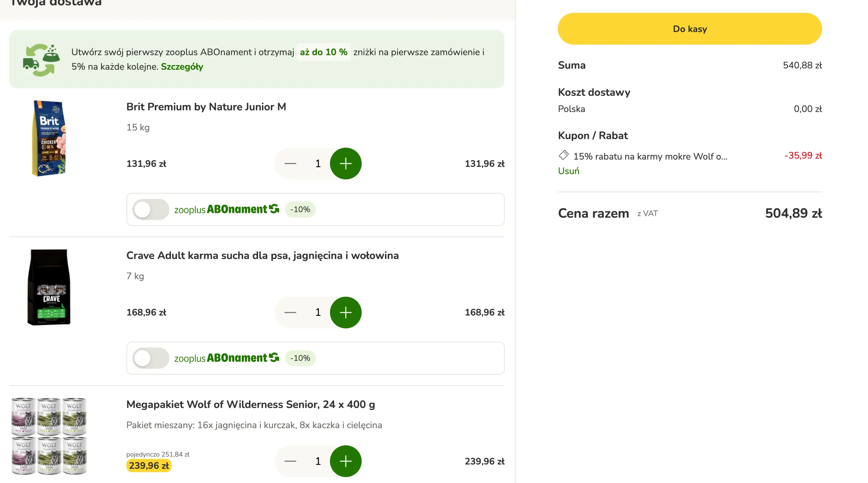The width and height of the screenshot is (868, 483).
Task: Increase Crave Adult quantity with plus icon
Action: pyautogui.click(x=345, y=313)
